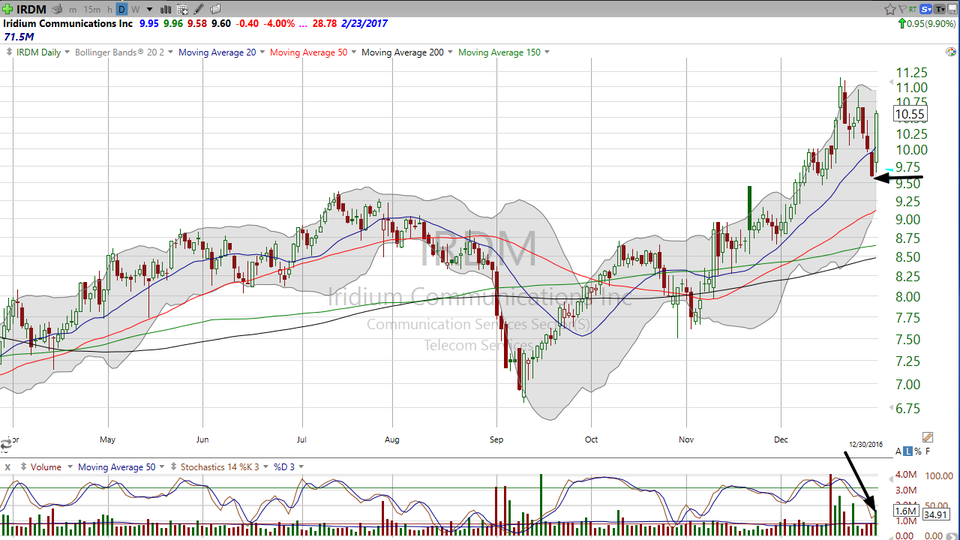Click the 34.91 stochastics value label
Viewport: 960px width, 540px height.
coord(936,515)
